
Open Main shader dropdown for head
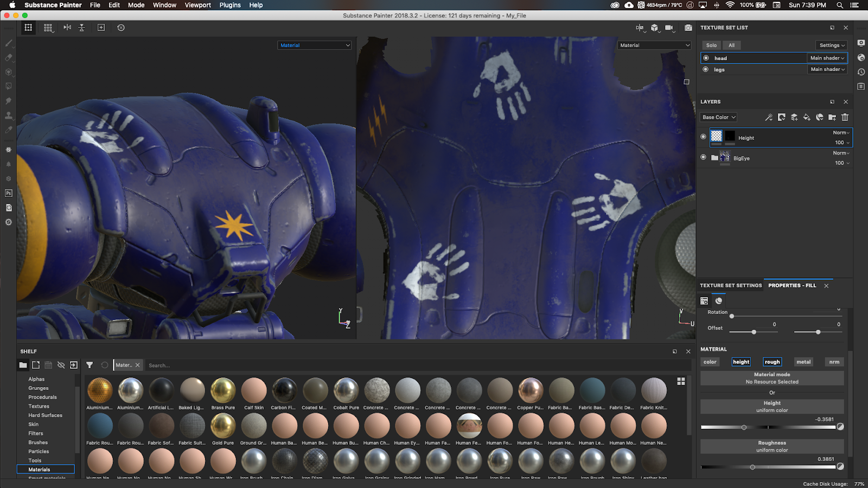click(x=827, y=58)
